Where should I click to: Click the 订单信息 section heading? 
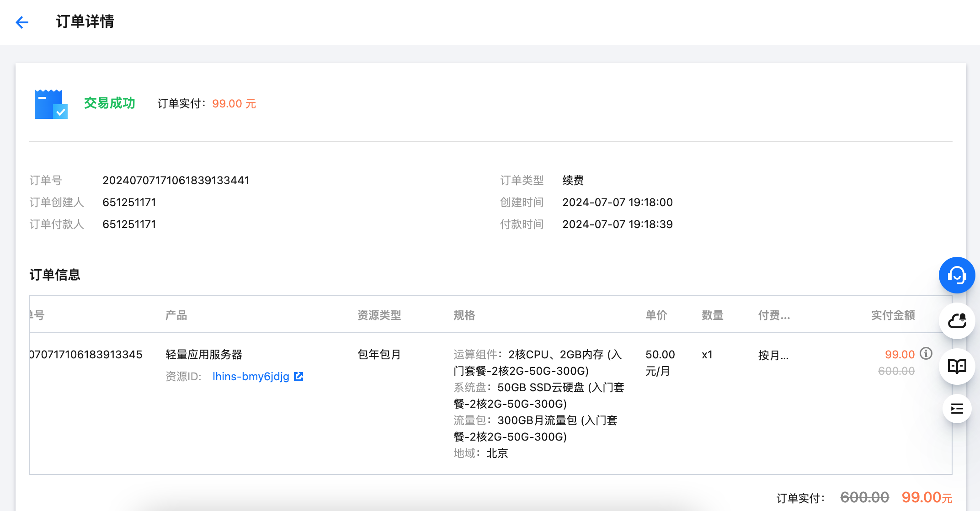(x=55, y=275)
